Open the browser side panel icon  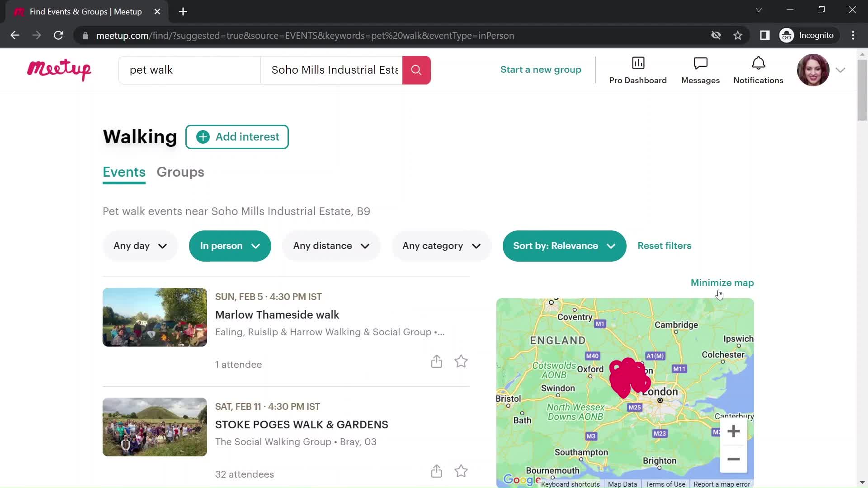764,35
